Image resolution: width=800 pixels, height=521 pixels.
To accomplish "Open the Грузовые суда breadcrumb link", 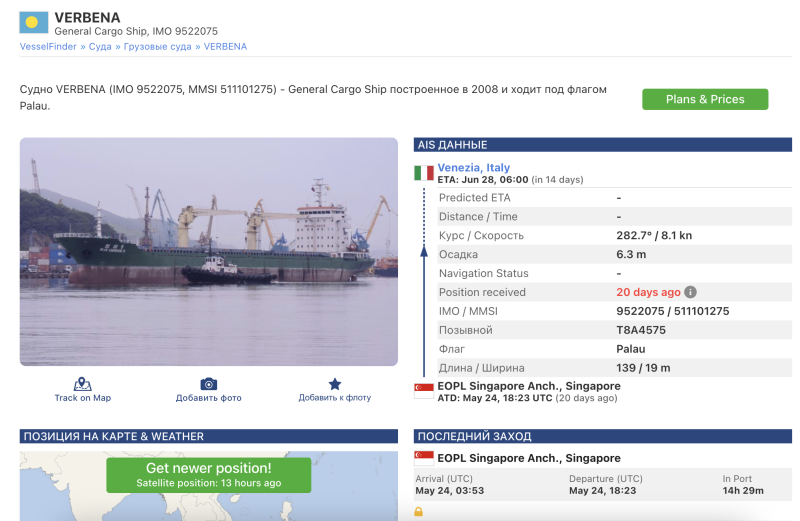I will [x=158, y=47].
